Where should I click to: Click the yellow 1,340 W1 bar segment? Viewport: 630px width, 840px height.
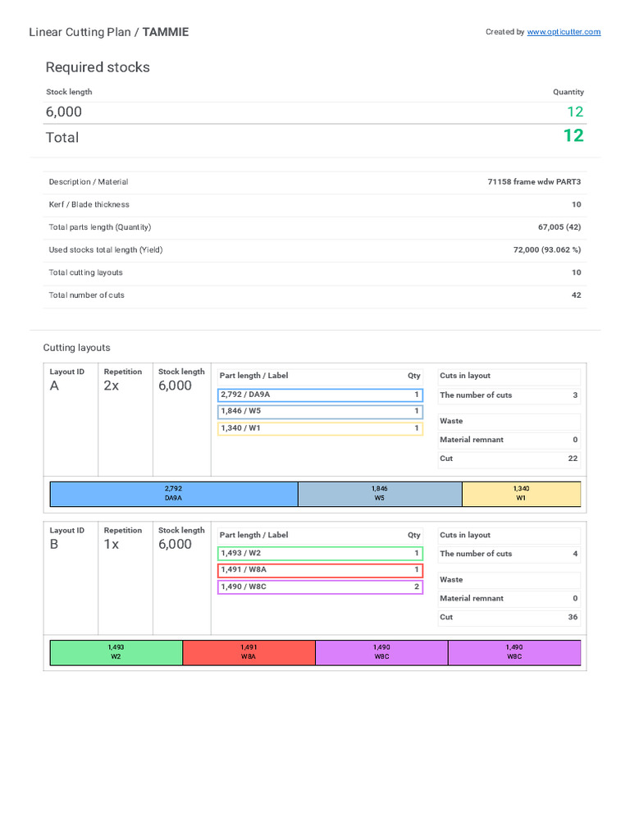[x=521, y=494]
